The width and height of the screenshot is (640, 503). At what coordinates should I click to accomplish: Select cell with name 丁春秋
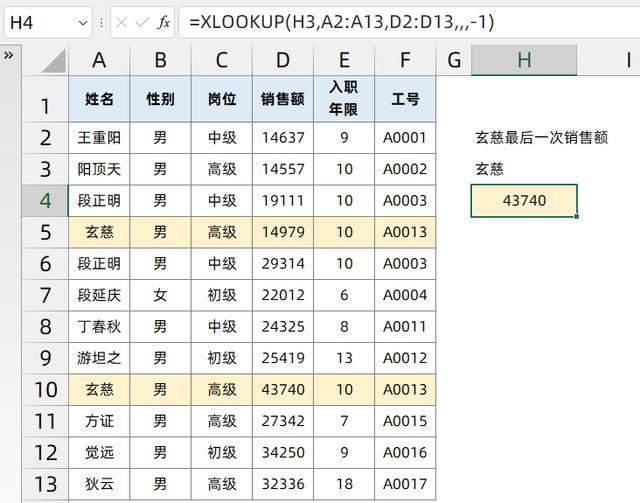pos(99,327)
